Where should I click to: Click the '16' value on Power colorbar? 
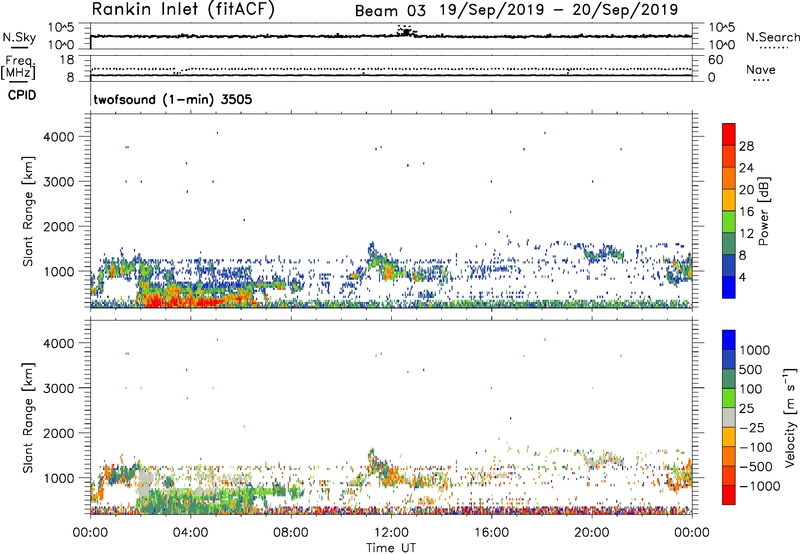coord(746,212)
